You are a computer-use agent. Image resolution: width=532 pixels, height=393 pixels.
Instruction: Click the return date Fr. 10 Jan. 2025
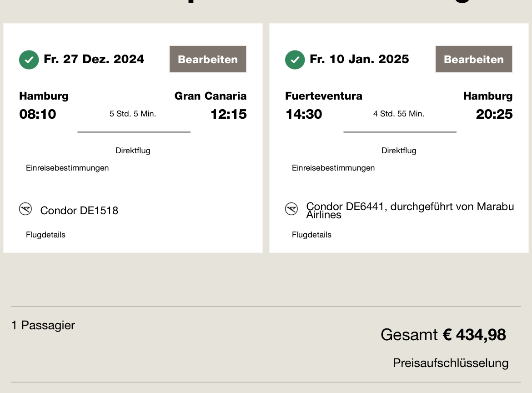click(x=359, y=59)
